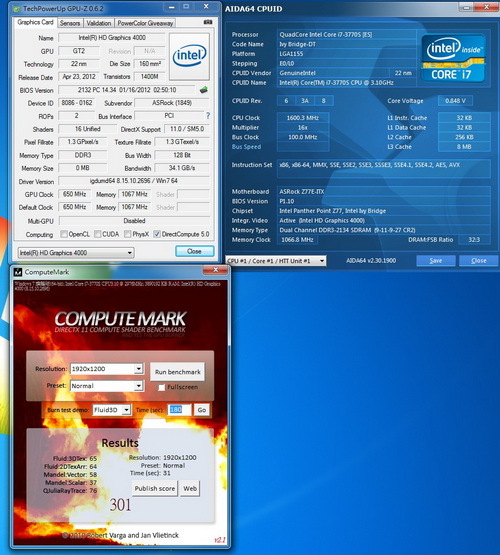
Task: Click the Motherboard ASRock Z77E-ITX value
Action: 384,192
